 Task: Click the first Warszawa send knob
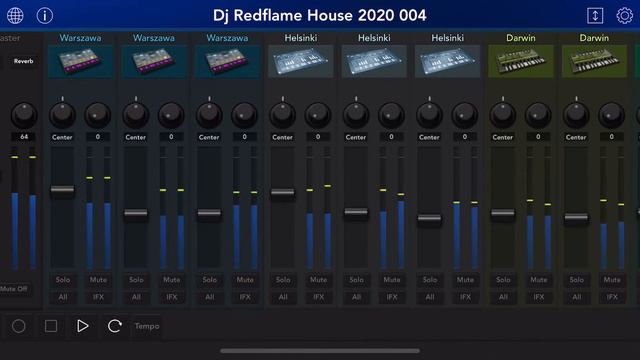(98, 116)
